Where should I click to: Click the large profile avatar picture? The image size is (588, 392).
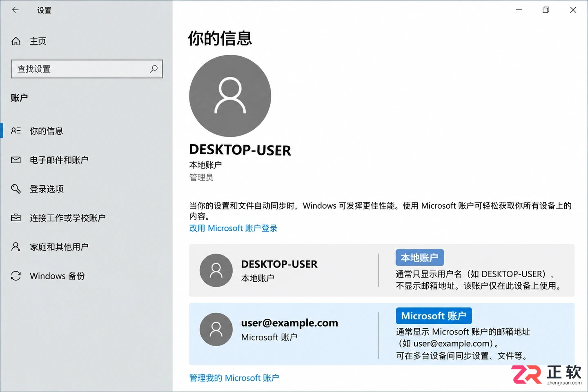pos(230,96)
